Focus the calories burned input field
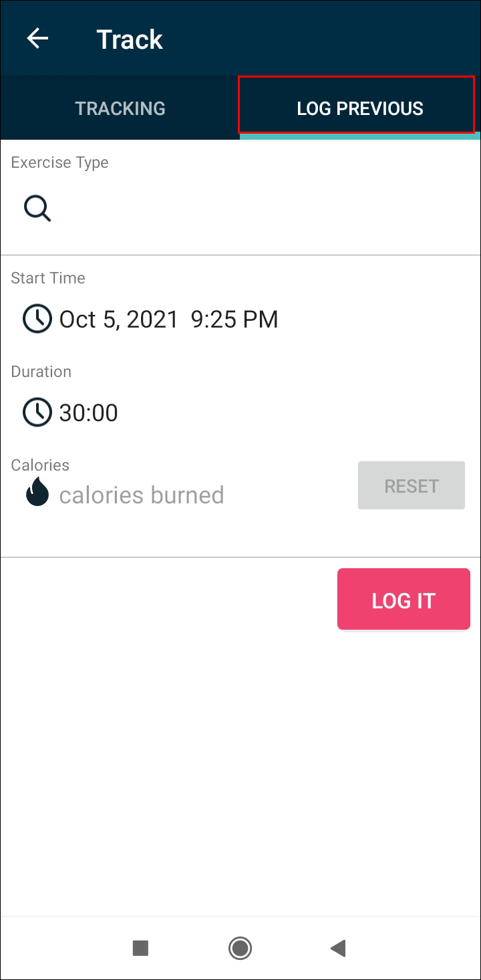Screen dimensions: 481x980 142,495
